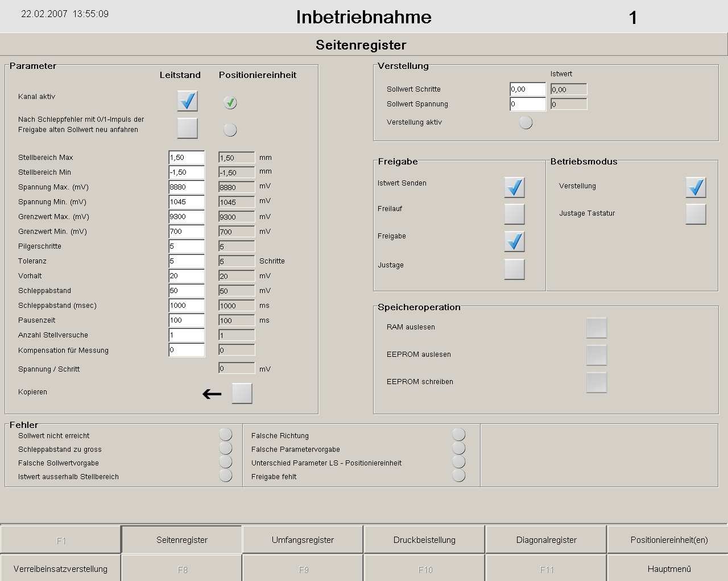Click the Verstellung aktiv indicator
The height and width of the screenshot is (581, 728).
(x=526, y=122)
